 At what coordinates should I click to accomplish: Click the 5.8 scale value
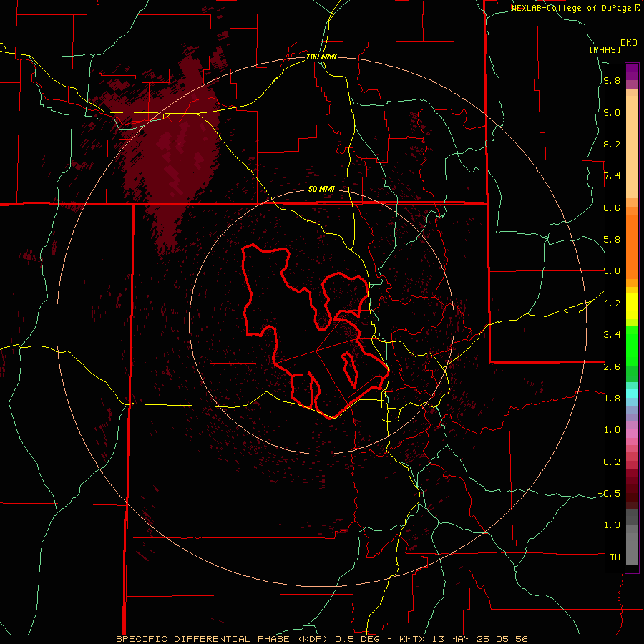pos(612,240)
